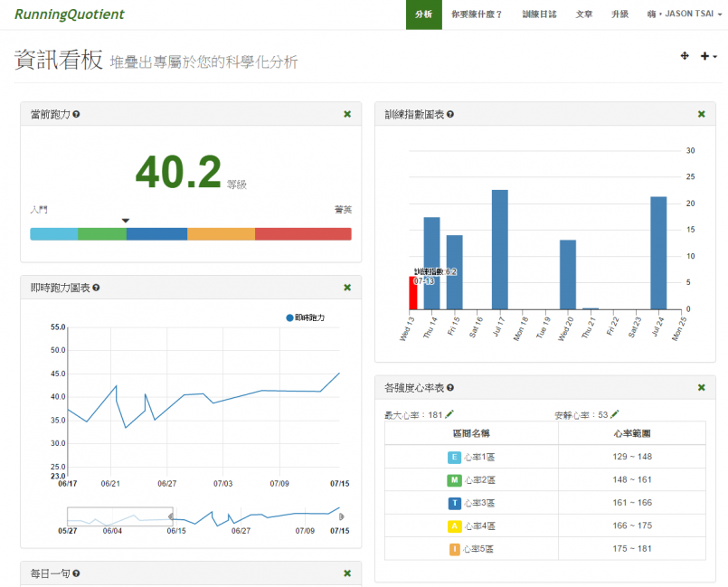Open help for 當前跑力
Viewport: 728px width, 587px height.
point(76,115)
